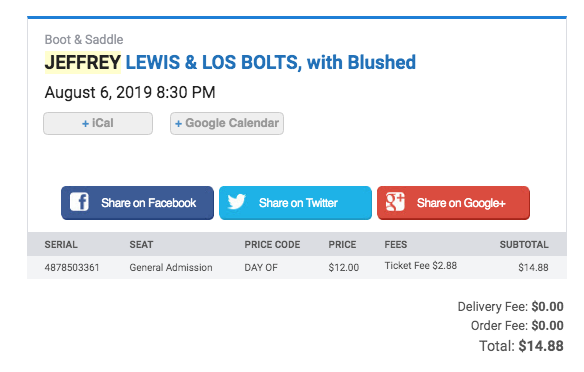Click the SUBTOTAL column header
The height and width of the screenshot is (372, 584).
524,245
